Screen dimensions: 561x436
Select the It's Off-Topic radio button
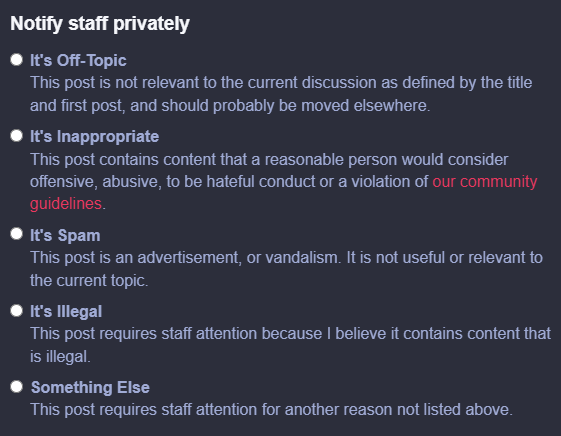[16, 59]
